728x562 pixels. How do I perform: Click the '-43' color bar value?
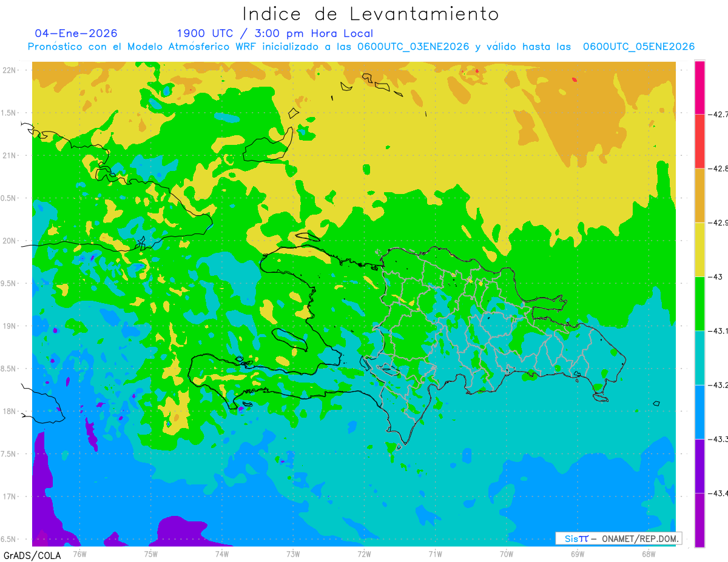pyautogui.click(x=716, y=276)
